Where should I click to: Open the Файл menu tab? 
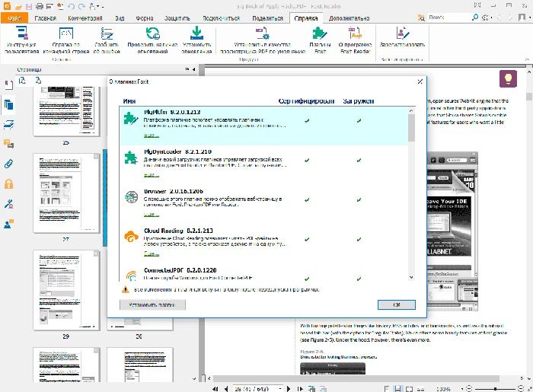(x=14, y=18)
